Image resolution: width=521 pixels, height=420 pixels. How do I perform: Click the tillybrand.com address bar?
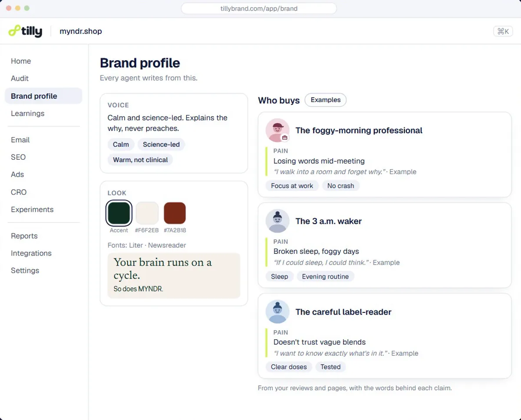pos(259,8)
